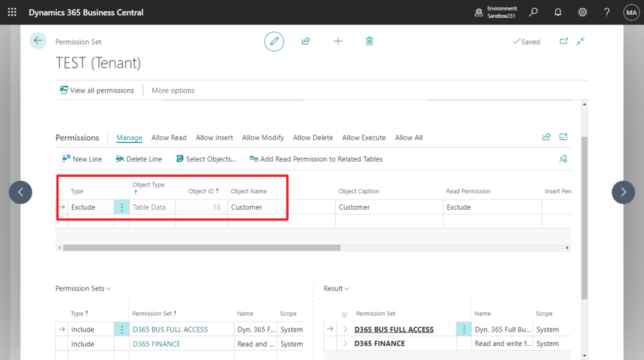The width and height of the screenshot is (644, 360).
Task: Click the Object Type Table Data cell
Action: click(x=152, y=207)
